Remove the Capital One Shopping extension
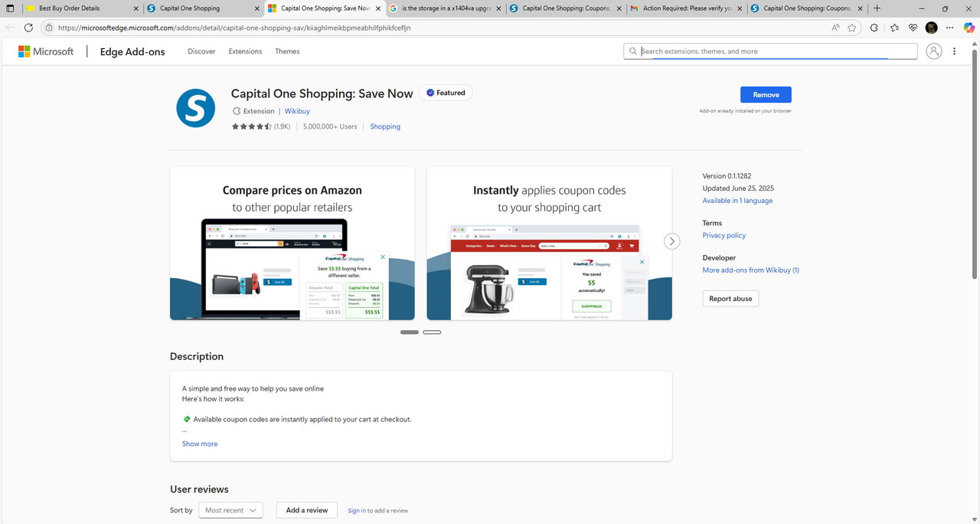This screenshot has height=524, width=980. coord(766,94)
